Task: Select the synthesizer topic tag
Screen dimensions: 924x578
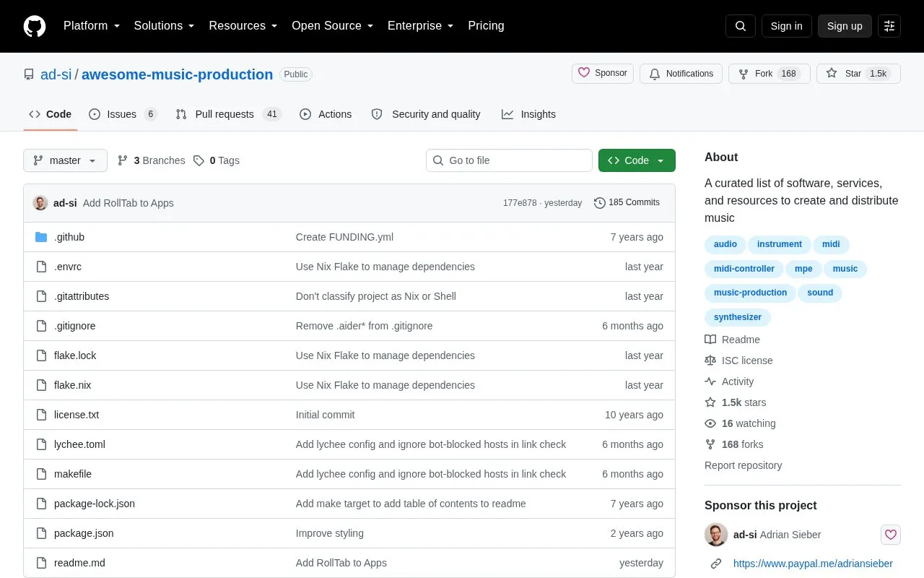Action: click(x=738, y=317)
